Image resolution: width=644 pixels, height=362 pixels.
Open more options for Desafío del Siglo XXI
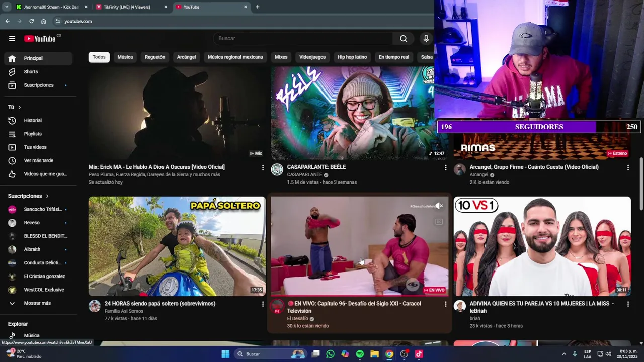click(445, 304)
